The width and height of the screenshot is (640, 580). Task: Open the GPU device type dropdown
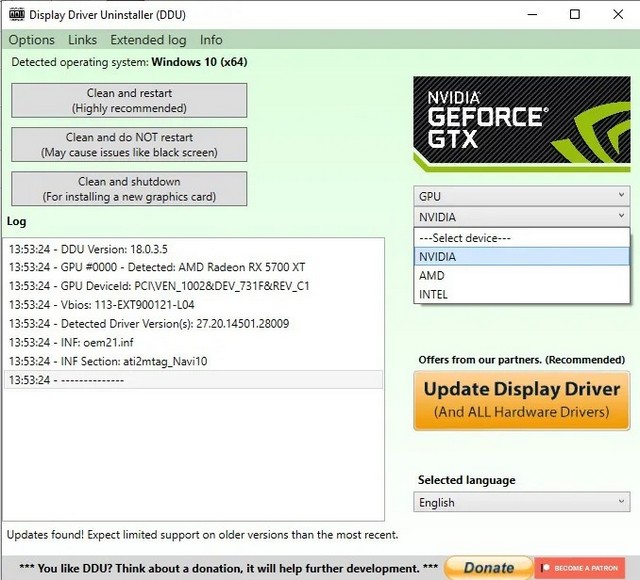pos(522,196)
